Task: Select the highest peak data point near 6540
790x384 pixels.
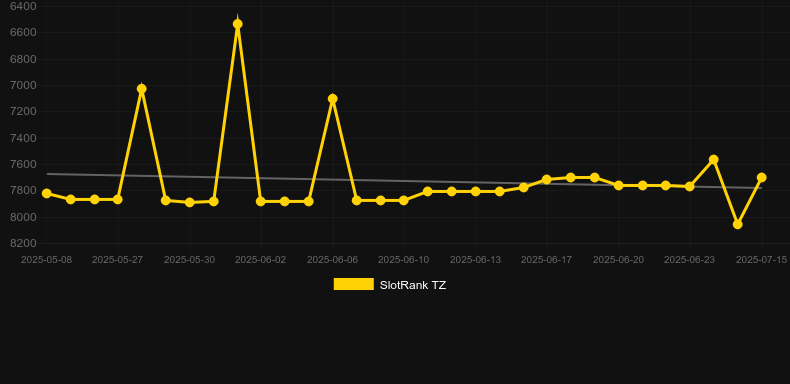Action: point(238,24)
